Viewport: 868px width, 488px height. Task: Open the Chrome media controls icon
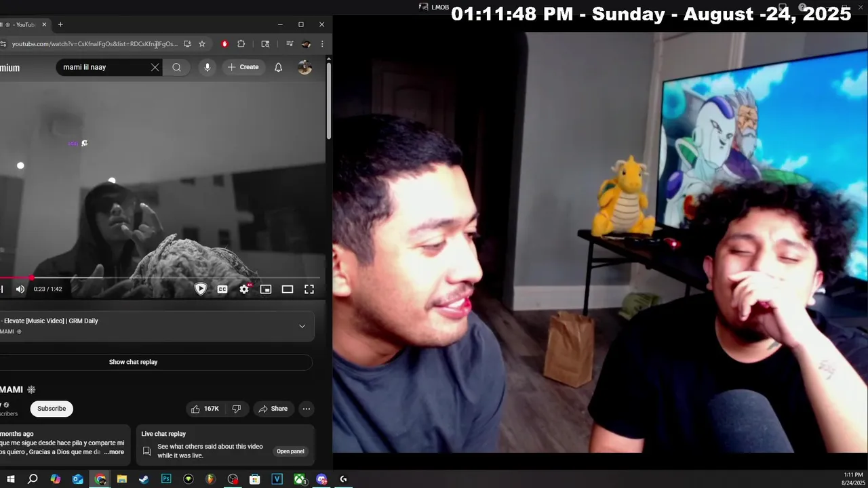tap(290, 44)
